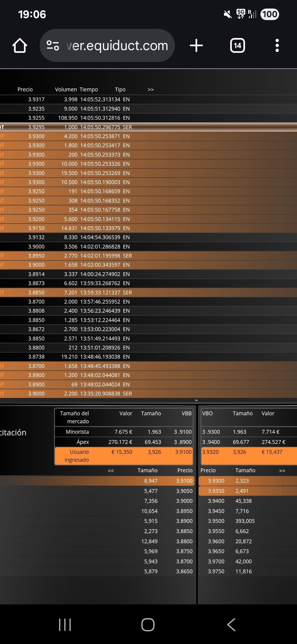Tap the Android back arrow
This screenshot has height=644, width=297.
point(231,624)
